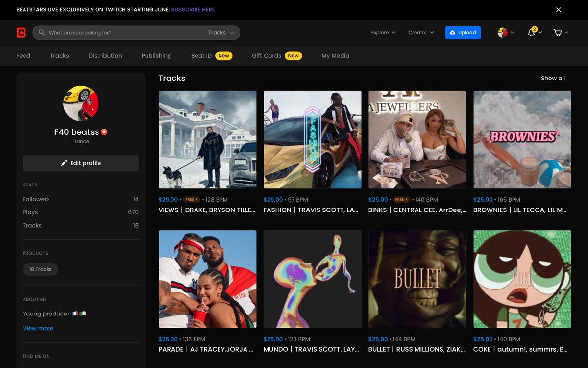Dismiss the Twitch announcement banner
588x368 pixels.
(558, 10)
